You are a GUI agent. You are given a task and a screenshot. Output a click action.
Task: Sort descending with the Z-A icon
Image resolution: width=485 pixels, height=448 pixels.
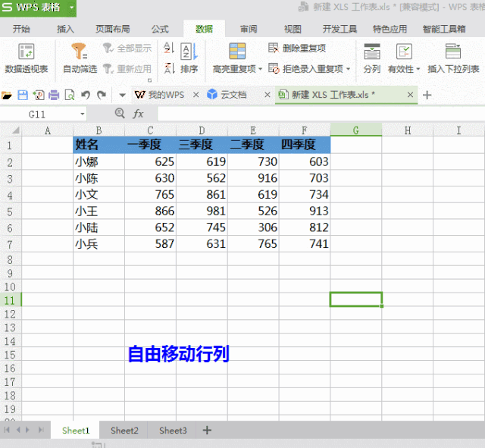coord(169,68)
